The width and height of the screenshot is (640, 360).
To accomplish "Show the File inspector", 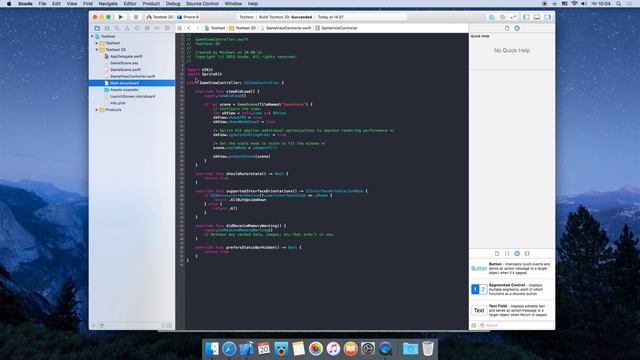I will click(x=507, y=28).
